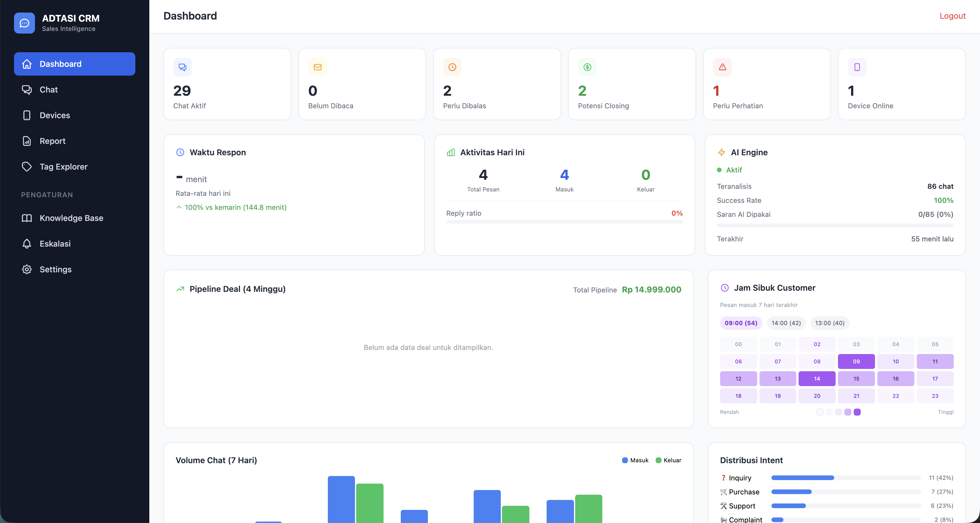Click the Perlu Perhatian warning icon

click(722, 67)
